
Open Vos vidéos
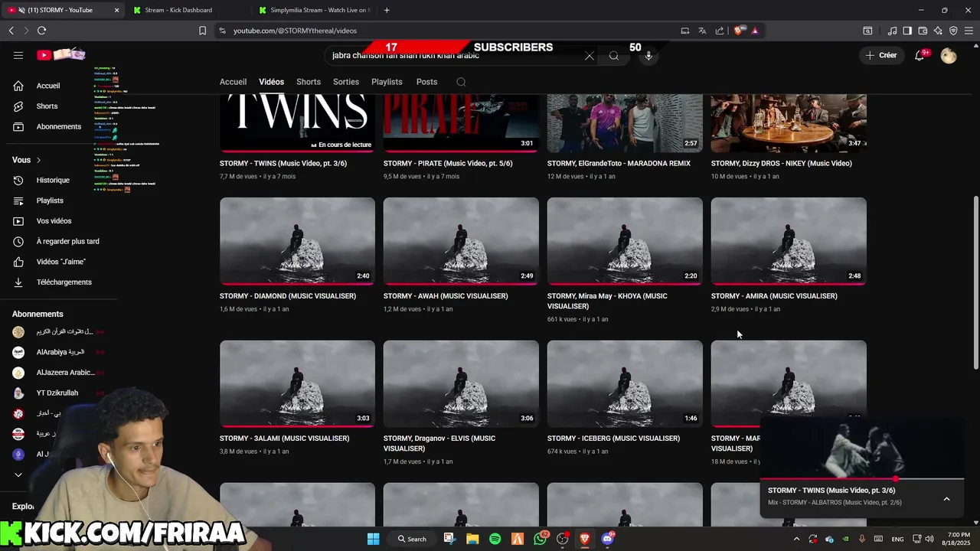click(54, 221)
